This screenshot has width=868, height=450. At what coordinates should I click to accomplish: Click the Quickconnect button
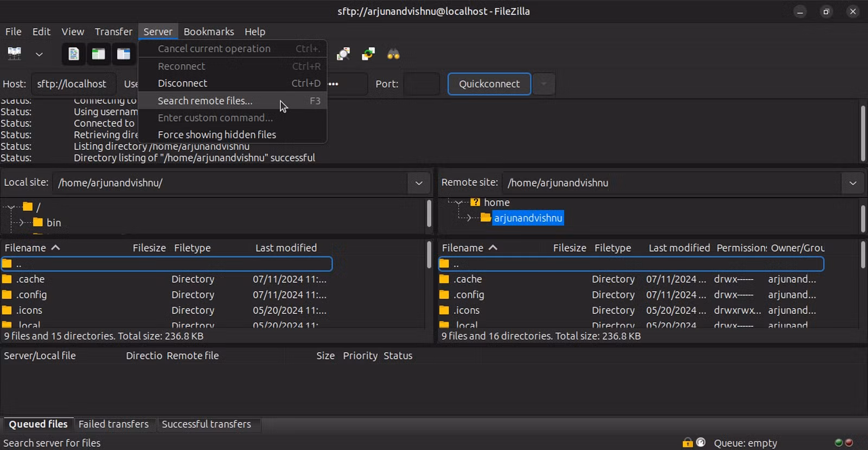point(489,83)
